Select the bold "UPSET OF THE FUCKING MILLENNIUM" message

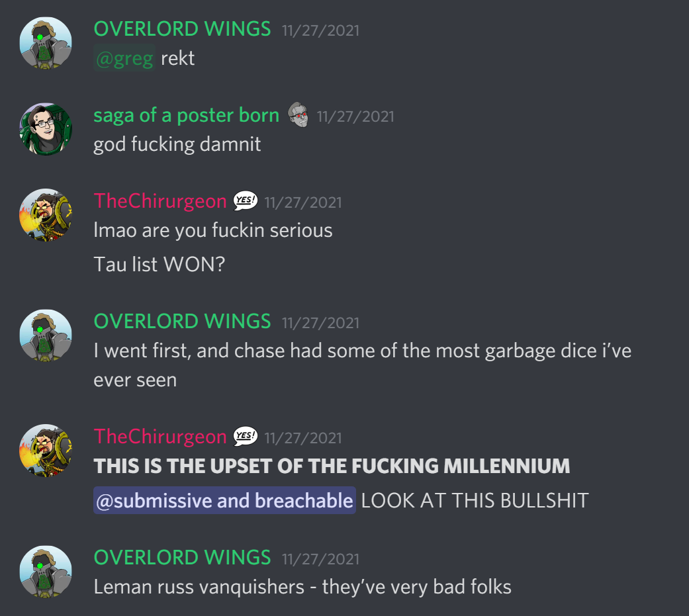[332, 466]
